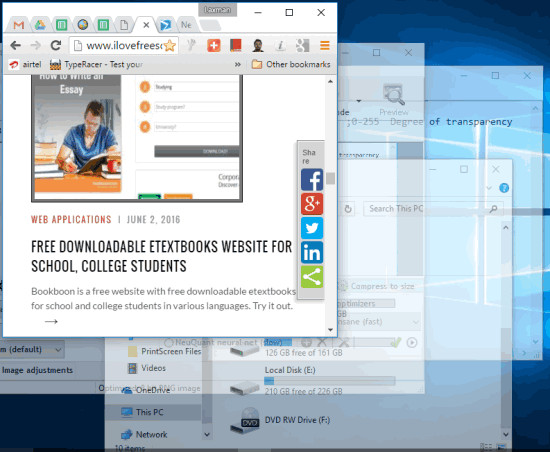
Task: Open the blank document tab
Action: (123, 25)
